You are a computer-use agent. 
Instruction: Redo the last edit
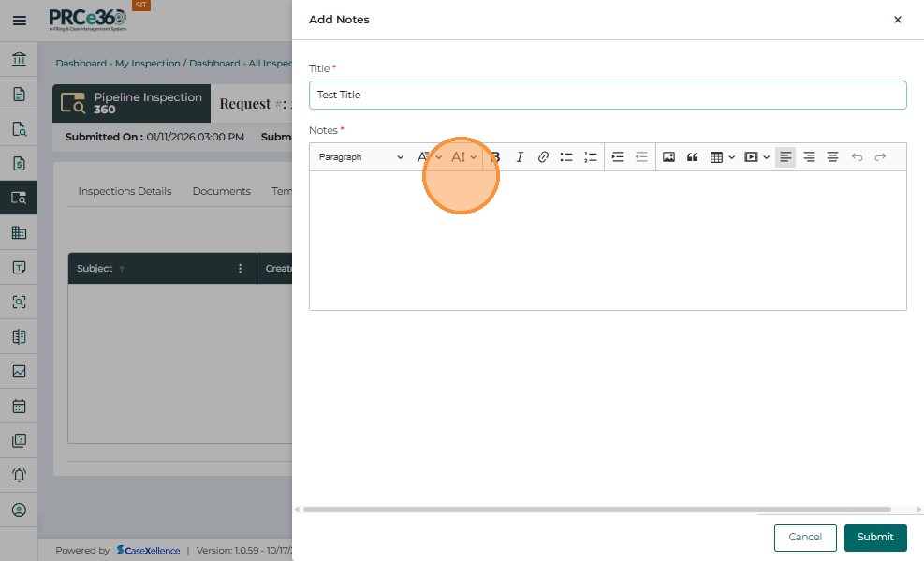(x=880, y=157)
